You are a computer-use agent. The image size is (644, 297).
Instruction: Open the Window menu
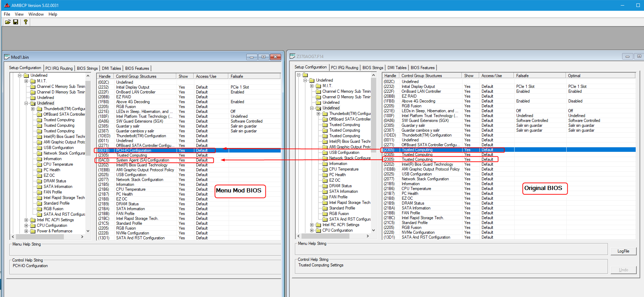[36, 14]
